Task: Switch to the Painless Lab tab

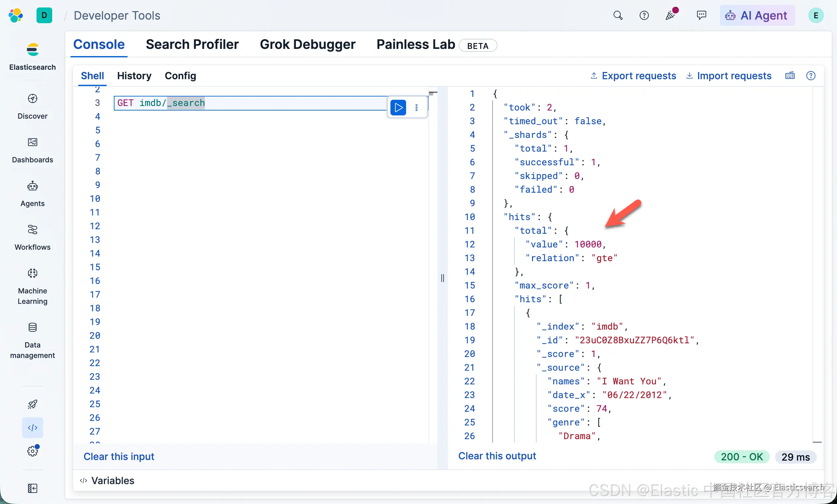Action: (x=416, y=44)
